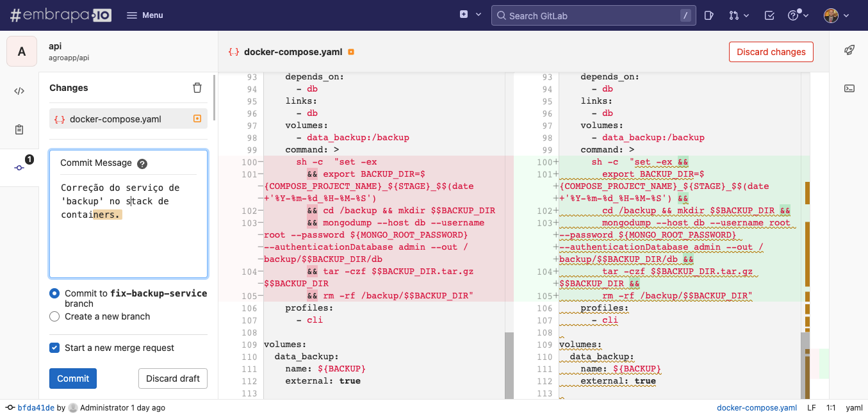Uncheck Start a new merge request
868x415 pixels.
[54, 348]
